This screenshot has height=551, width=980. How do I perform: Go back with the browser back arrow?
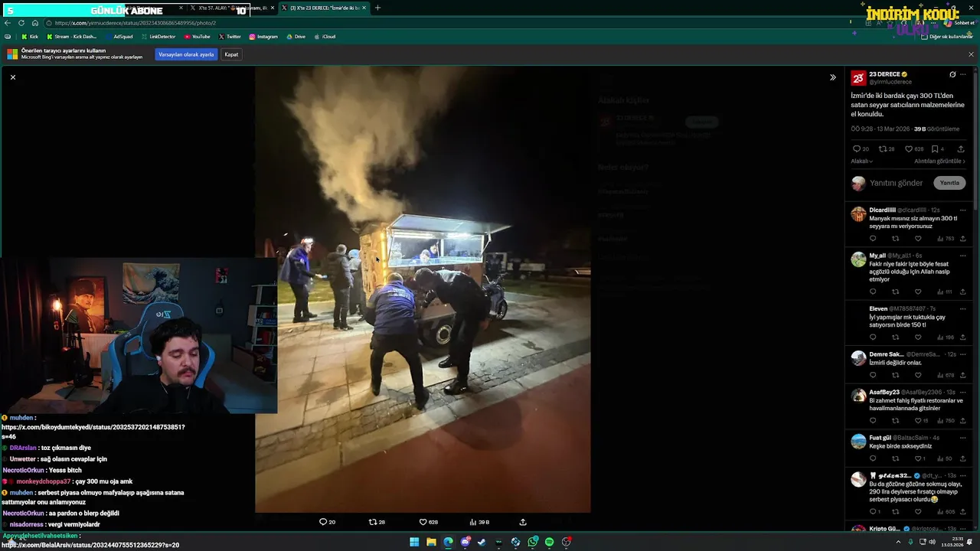pos(8,23)
